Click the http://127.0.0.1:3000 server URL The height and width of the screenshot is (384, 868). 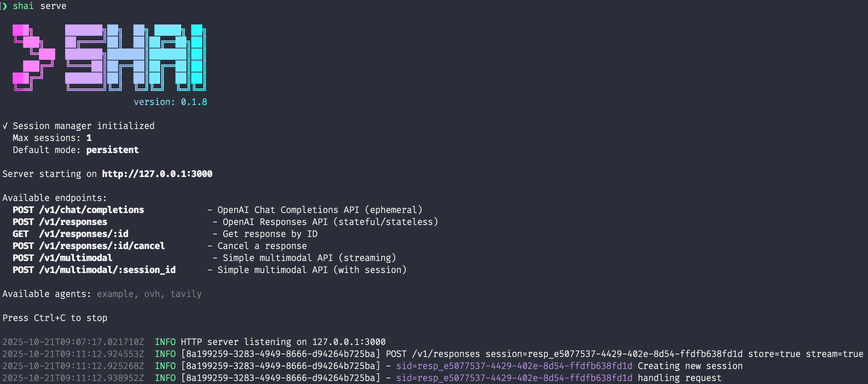pyautogui.click(x=157, y=174)
